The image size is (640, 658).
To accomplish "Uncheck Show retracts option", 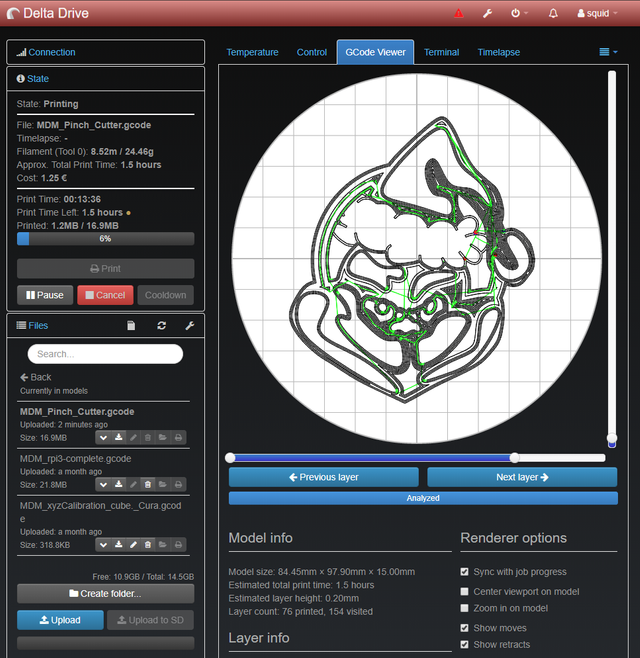I will (464, 644).
